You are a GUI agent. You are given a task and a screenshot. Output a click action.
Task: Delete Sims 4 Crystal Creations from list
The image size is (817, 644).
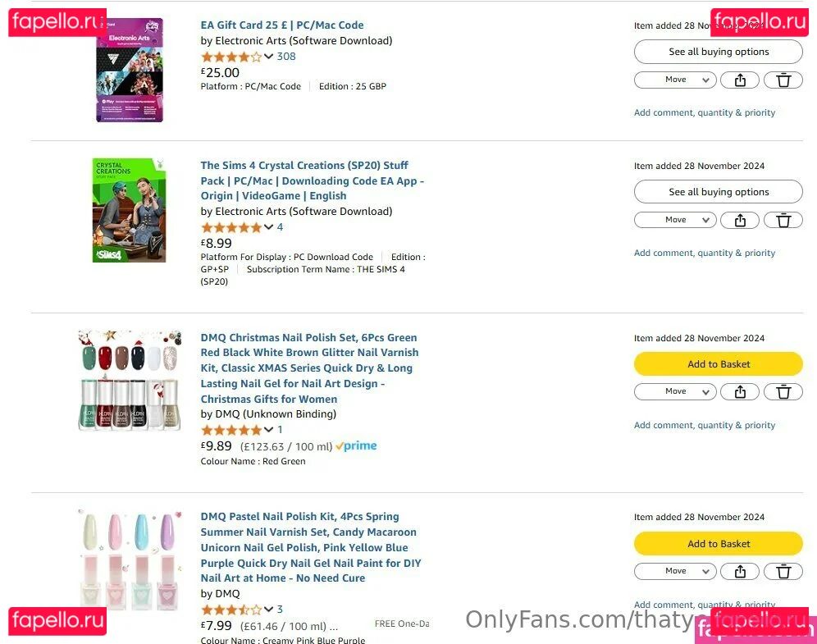point(783,220)
